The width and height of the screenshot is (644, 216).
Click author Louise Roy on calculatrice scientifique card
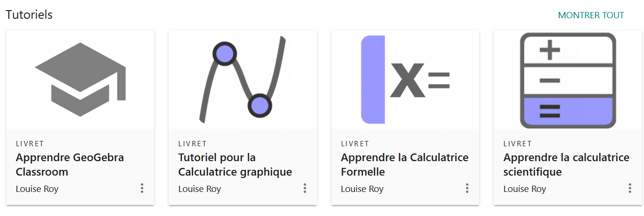click(525, 189)
